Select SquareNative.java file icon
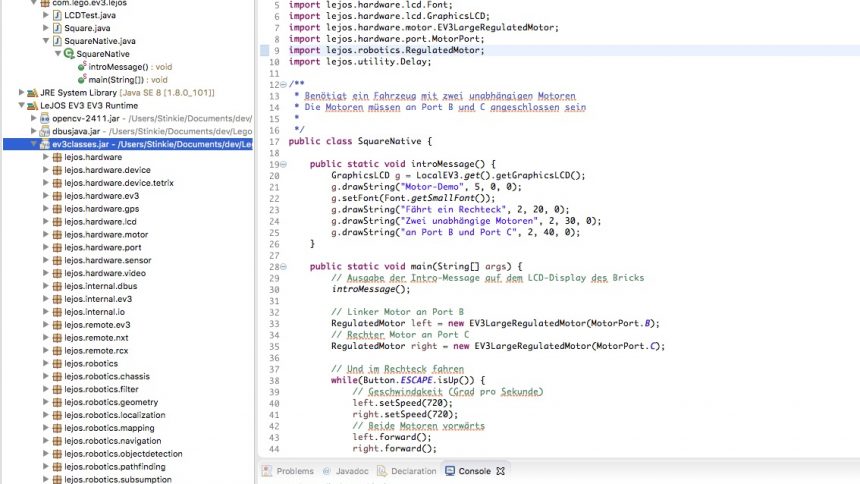This screenshot has height=484, width=860. point(57,41)
